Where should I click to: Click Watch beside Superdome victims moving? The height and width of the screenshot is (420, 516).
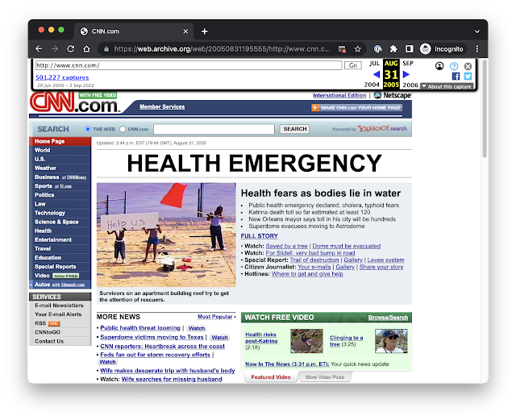[219, 338]
